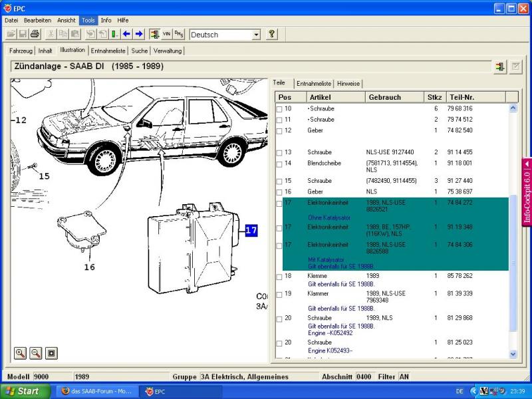This screenshot has width=532, height=399.
Task: Go forward with the blue right arrow
Action: (139, 34)
